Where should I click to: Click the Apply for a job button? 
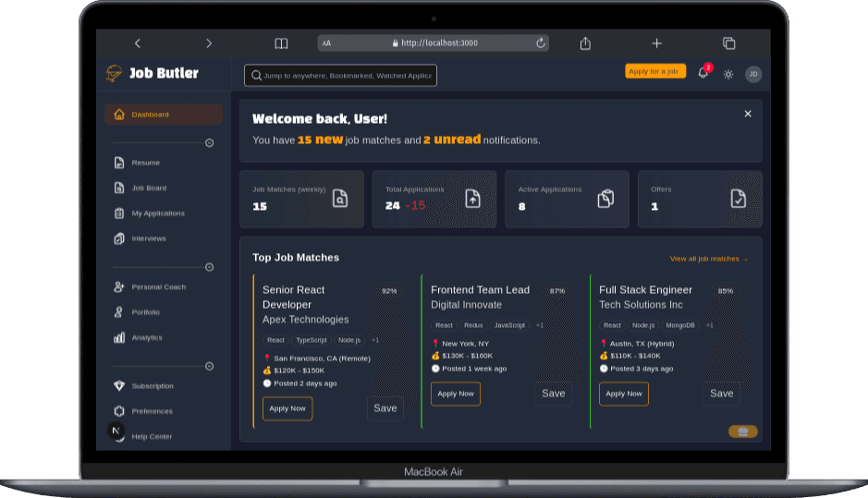(x=655, y=71)
